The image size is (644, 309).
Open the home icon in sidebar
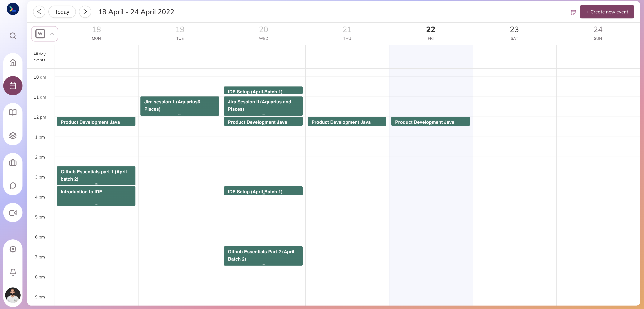pos(13,63)
